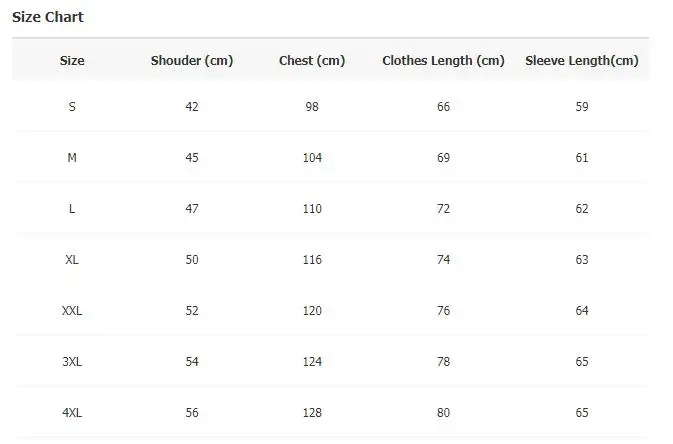Select the XXL size row label
The height and width of the screenshot is (444, 673).
(x=72, y=311)
